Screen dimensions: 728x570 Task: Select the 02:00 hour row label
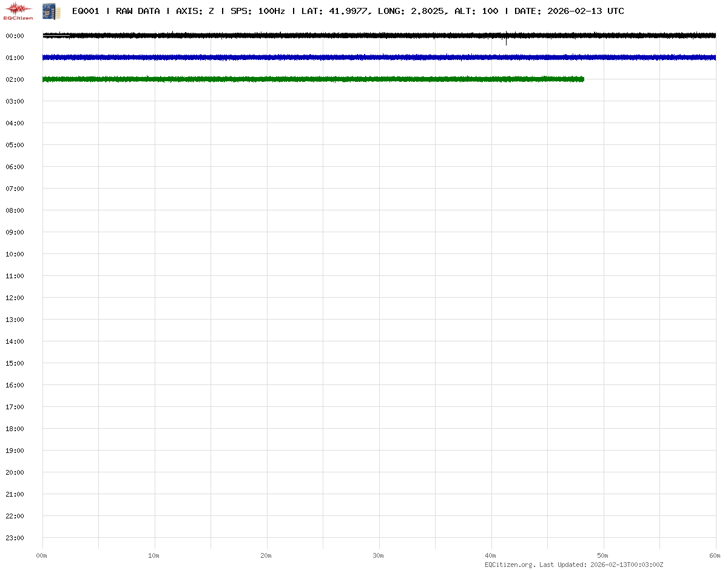[x=15, y=79]
